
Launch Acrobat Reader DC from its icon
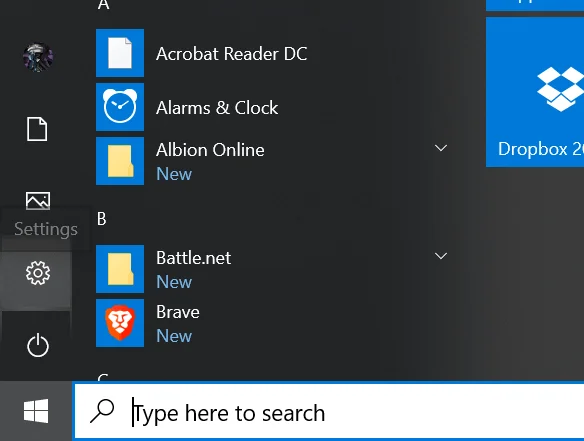coord(120,53)
